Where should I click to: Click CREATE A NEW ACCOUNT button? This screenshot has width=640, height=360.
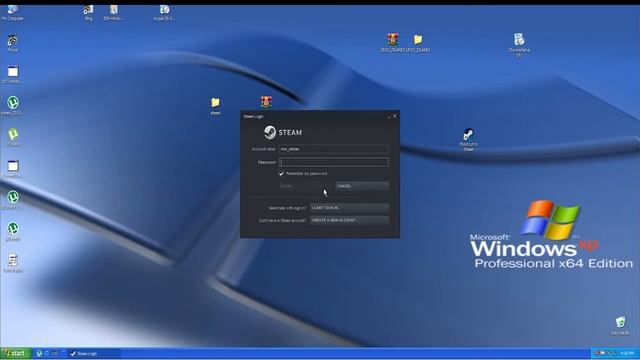(349, 220)
